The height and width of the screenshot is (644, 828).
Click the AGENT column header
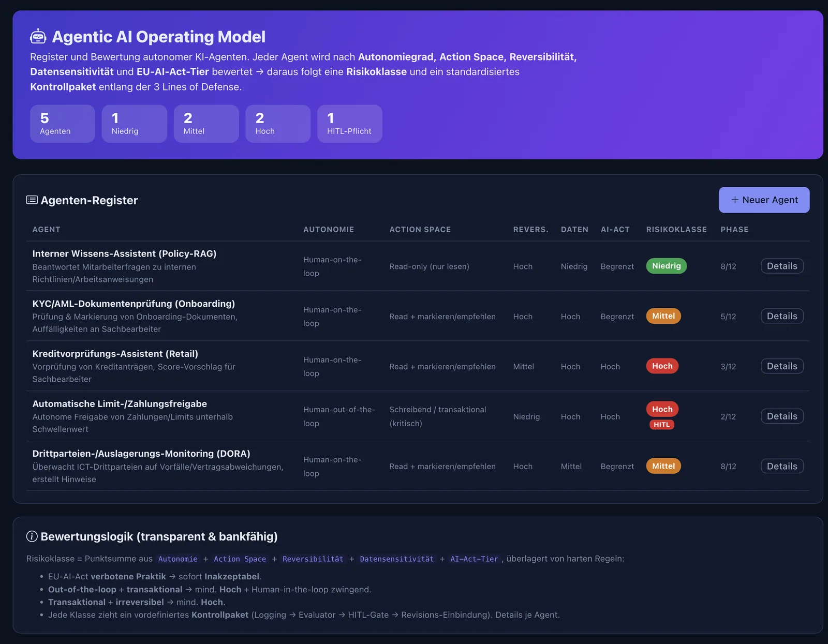point(47,229)
